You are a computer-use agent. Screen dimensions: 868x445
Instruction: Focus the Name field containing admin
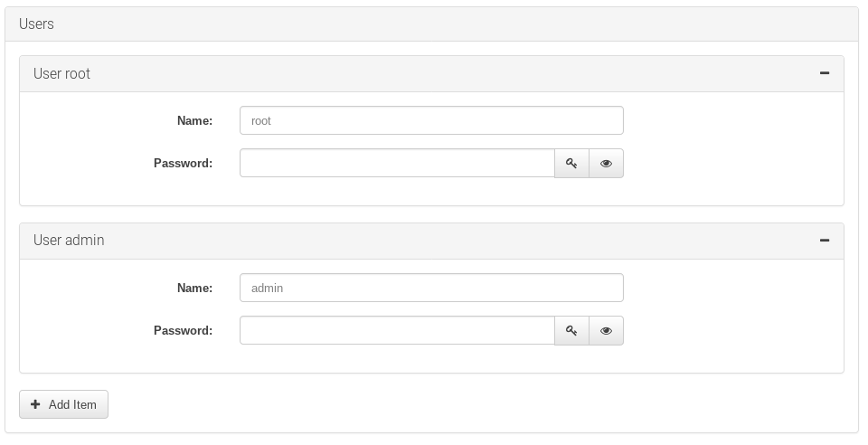click(431, 288)
